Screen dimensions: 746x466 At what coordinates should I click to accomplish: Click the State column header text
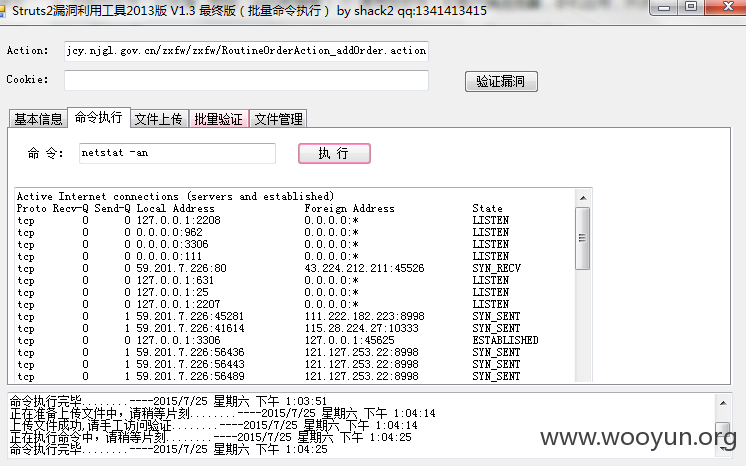(x=487, y=208)
